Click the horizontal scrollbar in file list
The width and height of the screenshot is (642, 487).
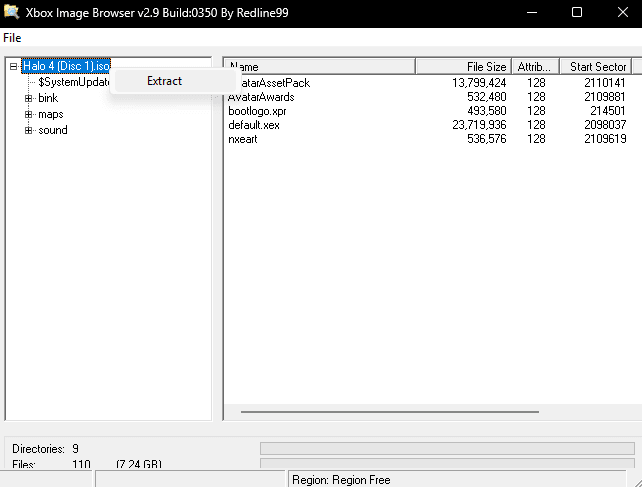pyautogui.click(x=390, y=411)
